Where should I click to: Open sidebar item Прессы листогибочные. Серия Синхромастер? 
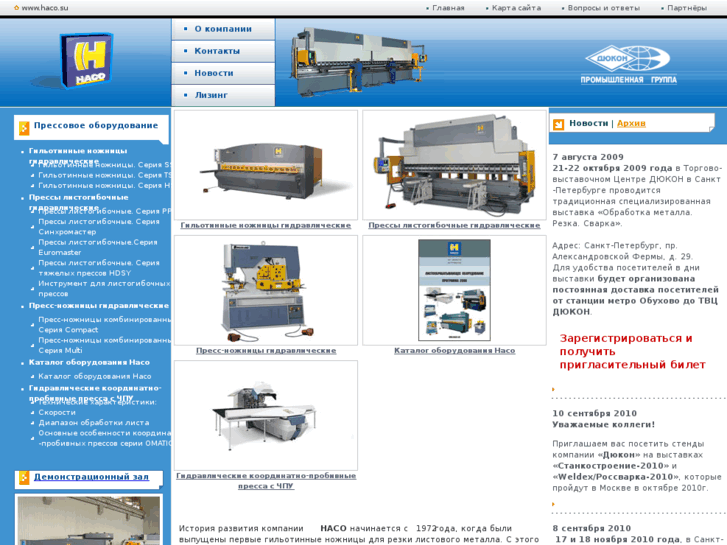[x=99, y=227]
